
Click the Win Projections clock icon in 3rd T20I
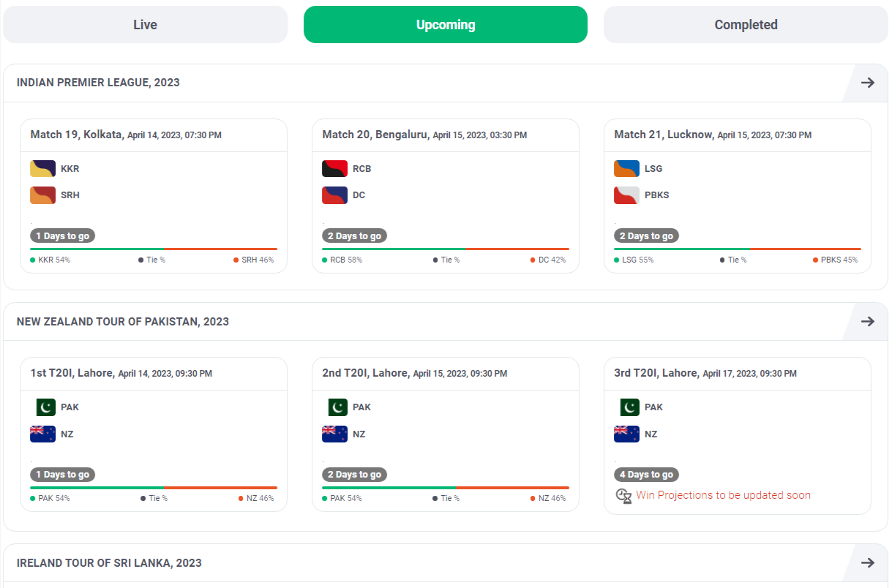click(623, 495)
